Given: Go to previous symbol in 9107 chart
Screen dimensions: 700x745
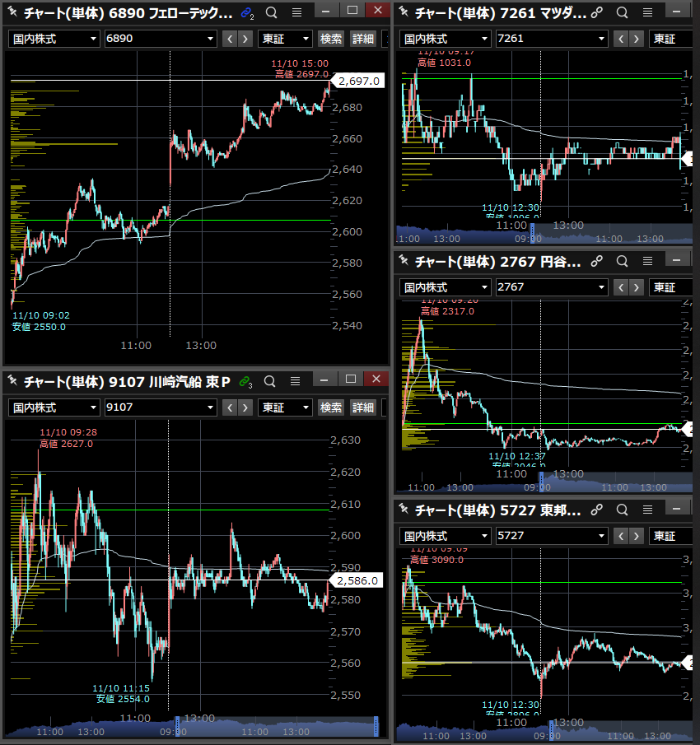Looking at the screenshot, I should (230, 407).
